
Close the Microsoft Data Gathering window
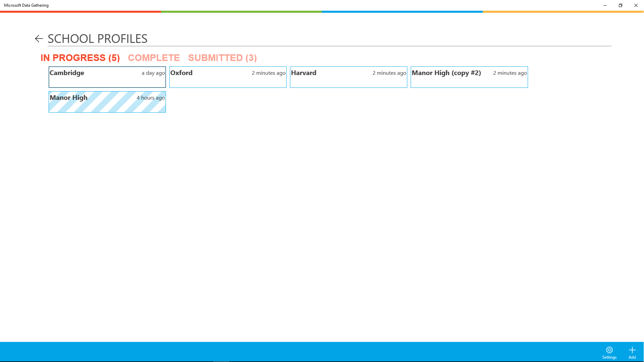pyautogui.click(x=636, y=5)
